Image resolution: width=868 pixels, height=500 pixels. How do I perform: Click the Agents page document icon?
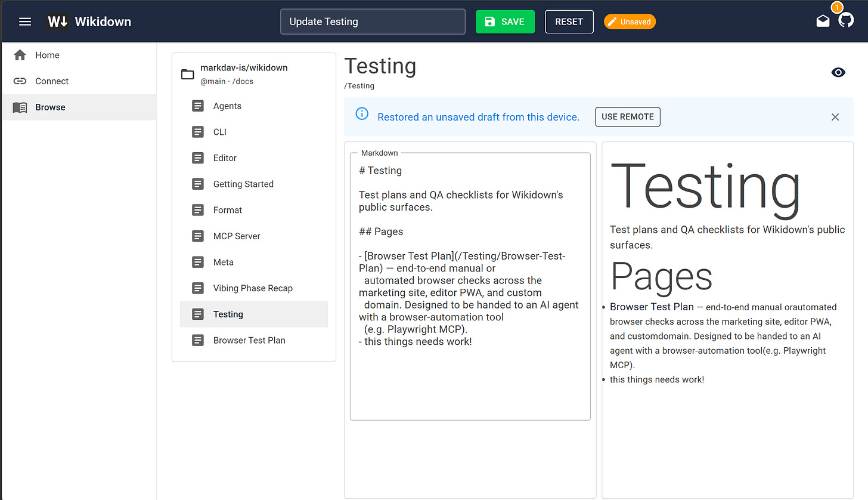tap(198, 106)
